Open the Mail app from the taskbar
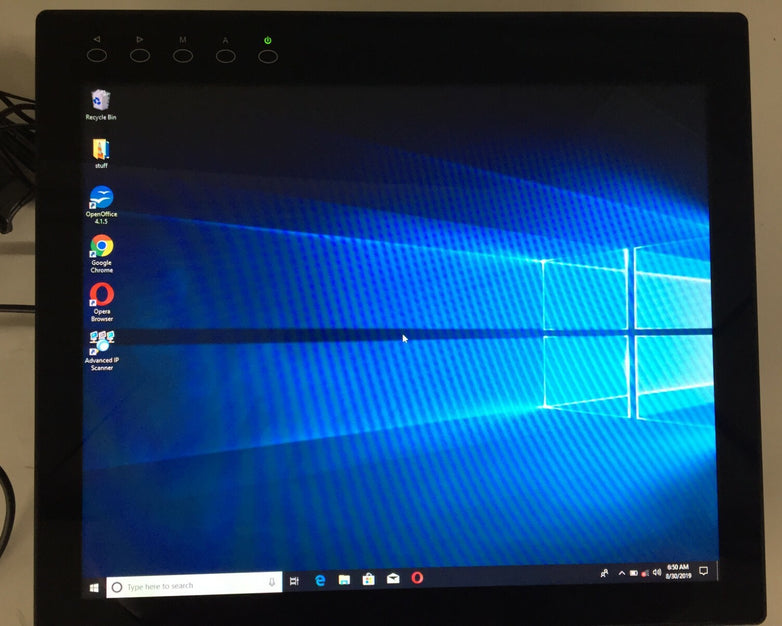This screenshot has height=626, width=782. coord(393,578)
